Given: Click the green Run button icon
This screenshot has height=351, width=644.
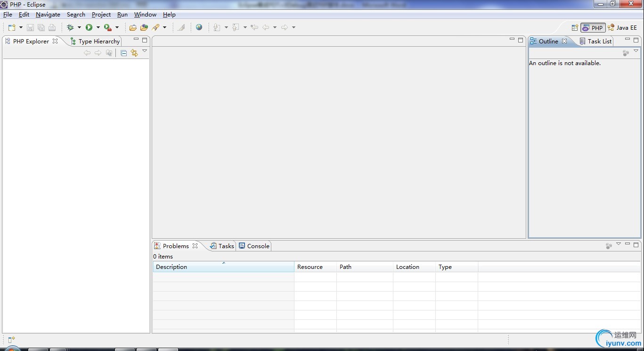Looking at the screenshot, I should [x=89, y=27].
